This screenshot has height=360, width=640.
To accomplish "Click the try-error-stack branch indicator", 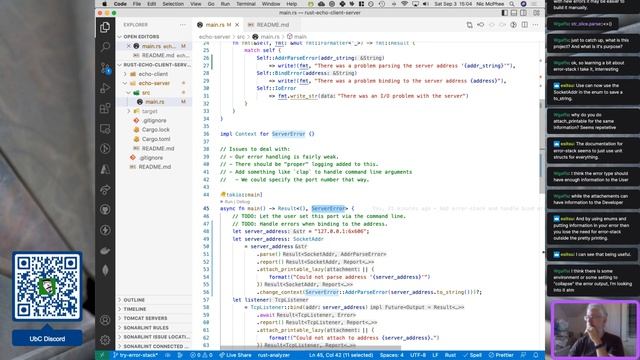I will 135,355.
